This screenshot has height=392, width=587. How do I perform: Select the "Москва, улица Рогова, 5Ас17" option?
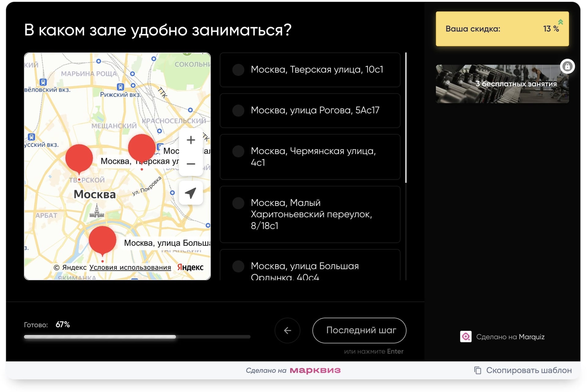[310, 111]
